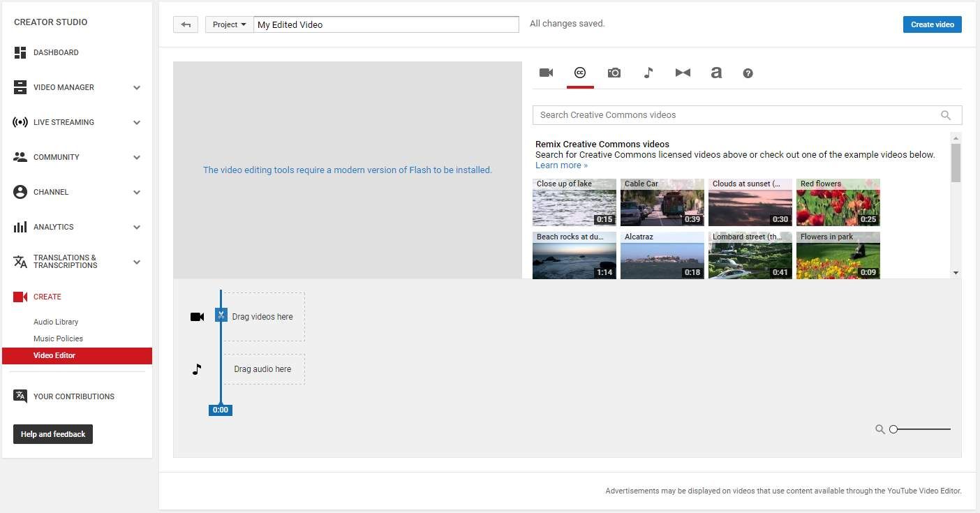The width and height of the screenshot is (980, 513).
Task: Follow the Learn more link
Action: click(x=561, y=165)
